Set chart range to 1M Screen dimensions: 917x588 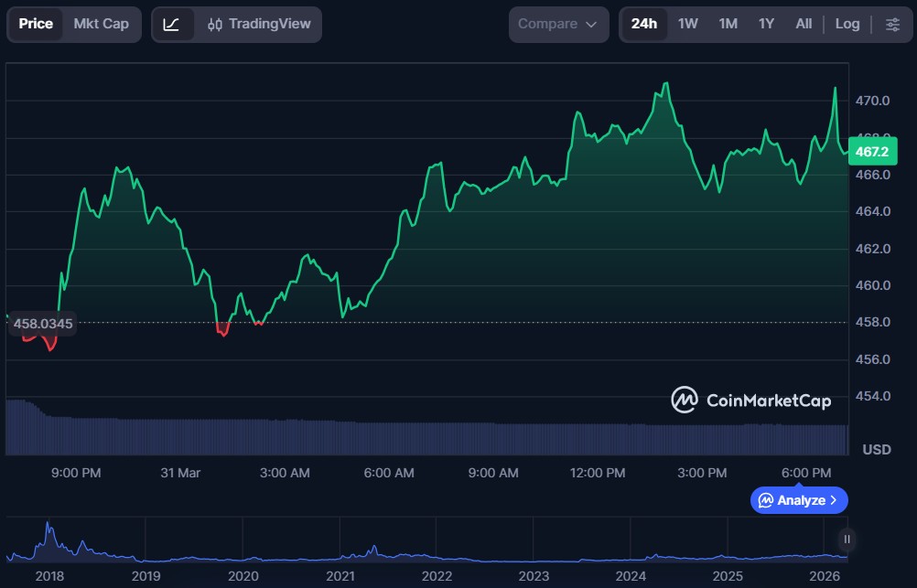click(728, 24)
